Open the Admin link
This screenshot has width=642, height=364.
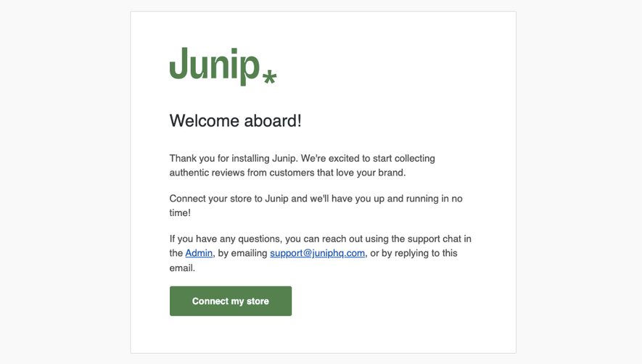[199, 253]
